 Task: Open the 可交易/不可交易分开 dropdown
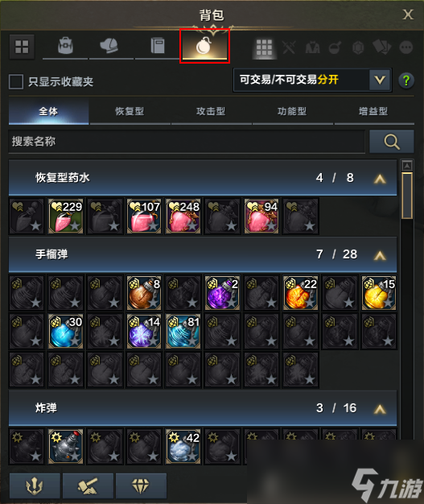(312, 80)
